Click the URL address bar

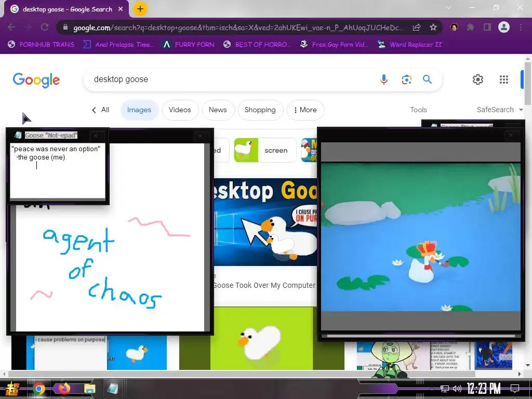click(237, 28)
